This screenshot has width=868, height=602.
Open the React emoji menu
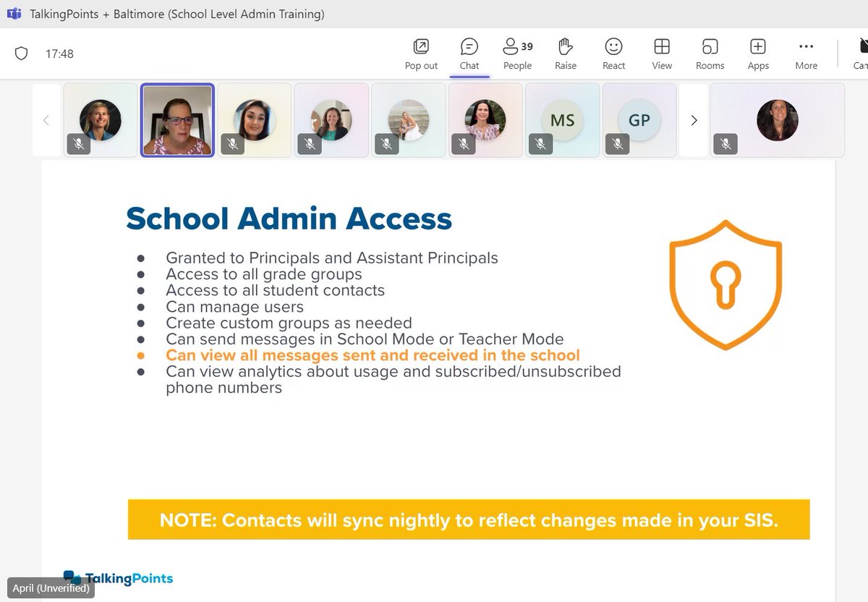[613, 54]
